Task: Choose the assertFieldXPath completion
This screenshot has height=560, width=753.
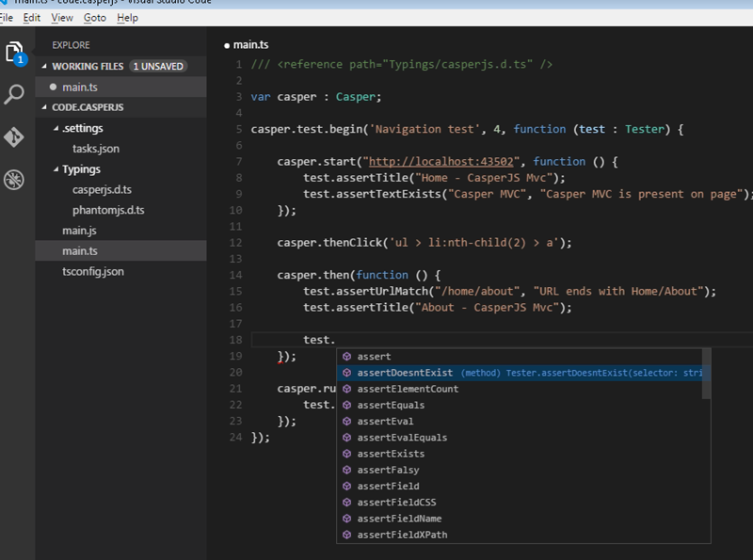Action: (x=520, y=535)
